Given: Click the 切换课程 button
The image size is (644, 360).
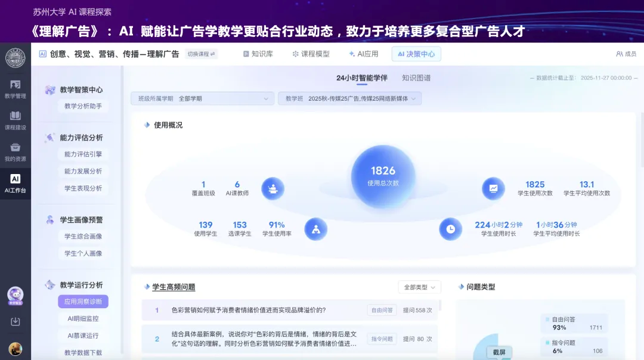Looking at the screenshot, I should [x=201, y=54].
